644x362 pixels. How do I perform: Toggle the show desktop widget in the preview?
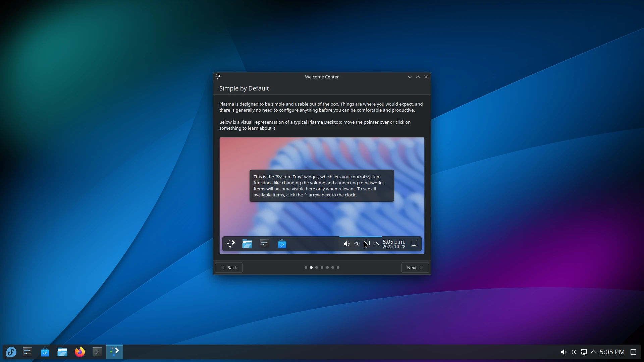click(414, 244)
